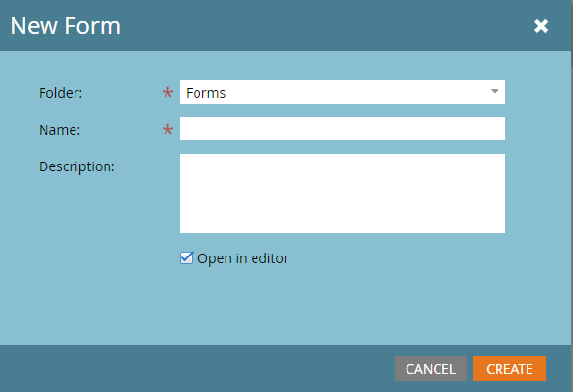
Task: Click the CANCEL button
Action: [431, 369]
